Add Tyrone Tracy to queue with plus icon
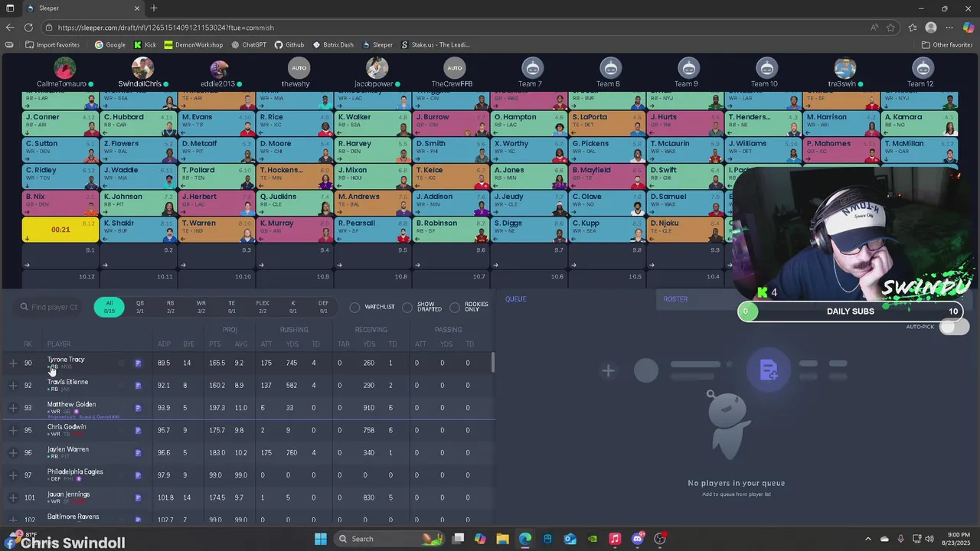The image size is (980, 551). point(13,363)
